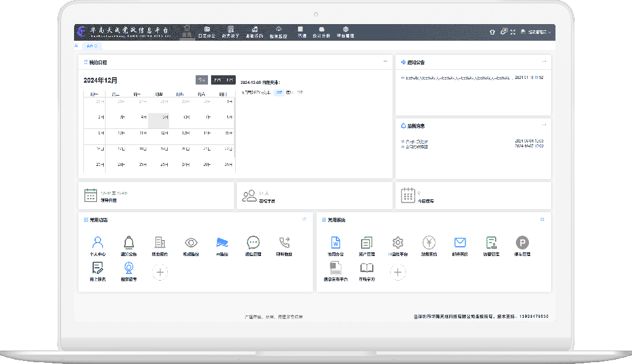Image resolution: width=632 pixels, height=364 pixels.
Task: Open 个人中心 personal center icon
Action: click(x=98, y=242)
